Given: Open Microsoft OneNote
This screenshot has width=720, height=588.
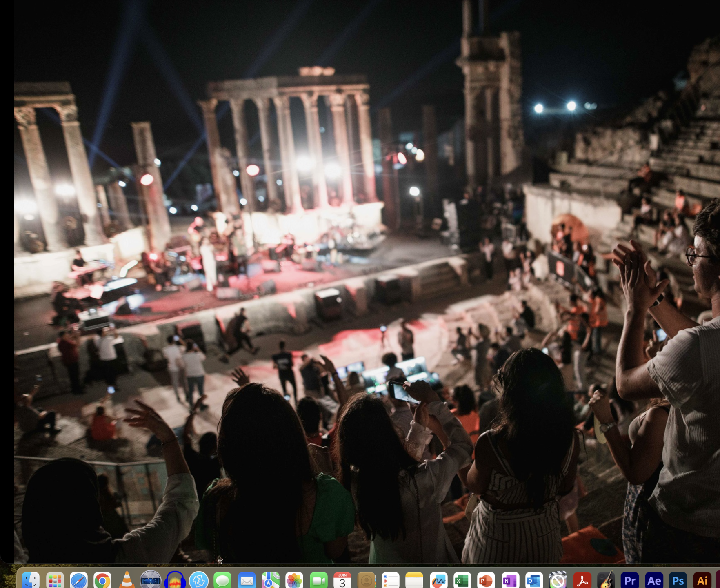Looking at the screenshot, I should (x=510, y=580).
